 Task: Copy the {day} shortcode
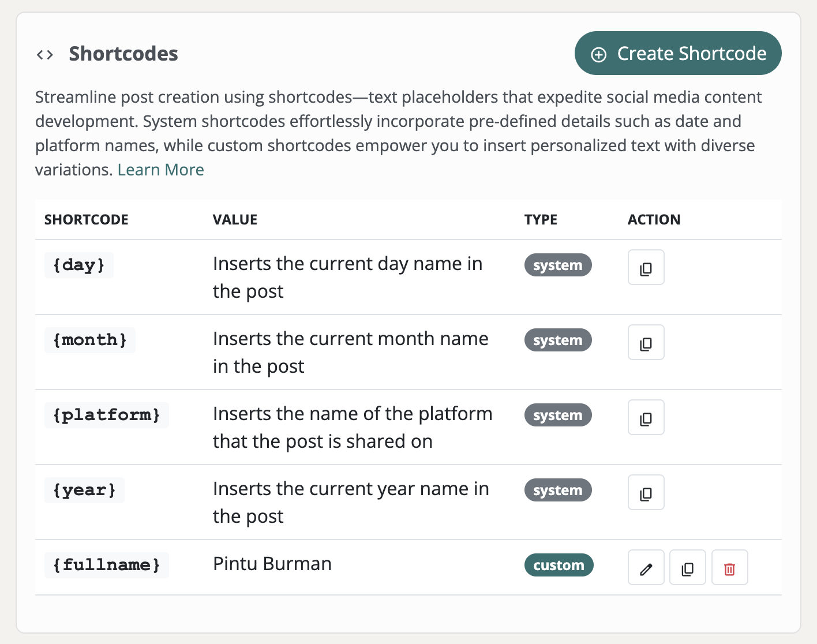[646, 268]
